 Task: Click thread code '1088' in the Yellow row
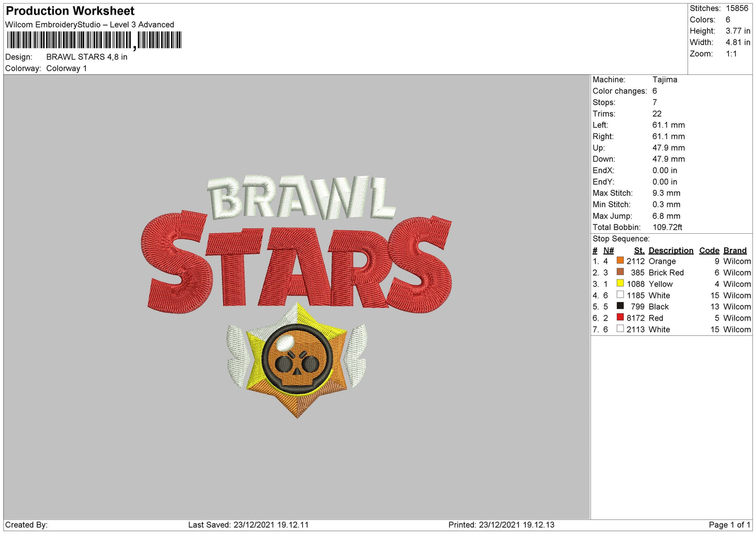(x=635, y=284)
